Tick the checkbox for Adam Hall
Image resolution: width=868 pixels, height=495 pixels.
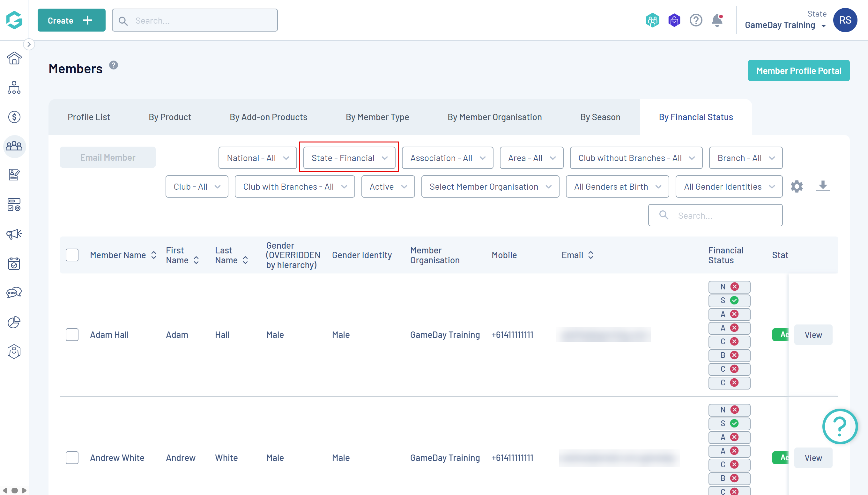click(x=72, y=335)
